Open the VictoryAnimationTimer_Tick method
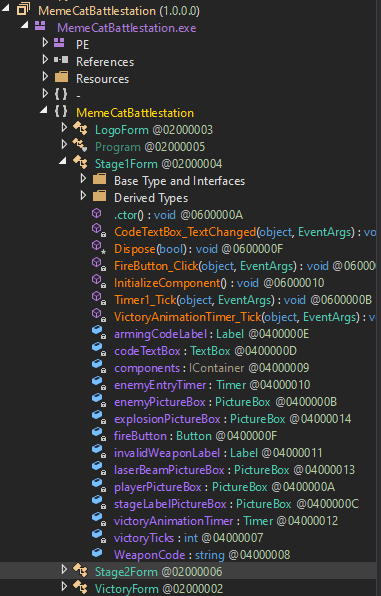 (x=245, y=317)
